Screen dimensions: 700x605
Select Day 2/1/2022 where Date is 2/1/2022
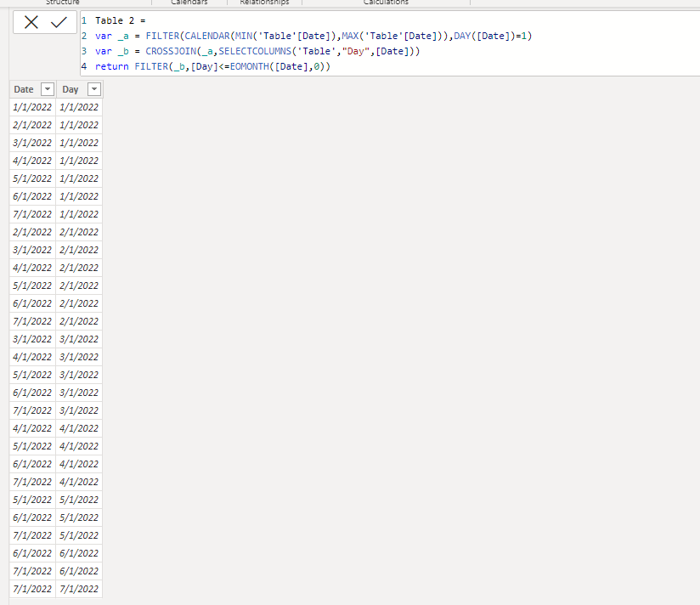(x=79, y=232)
